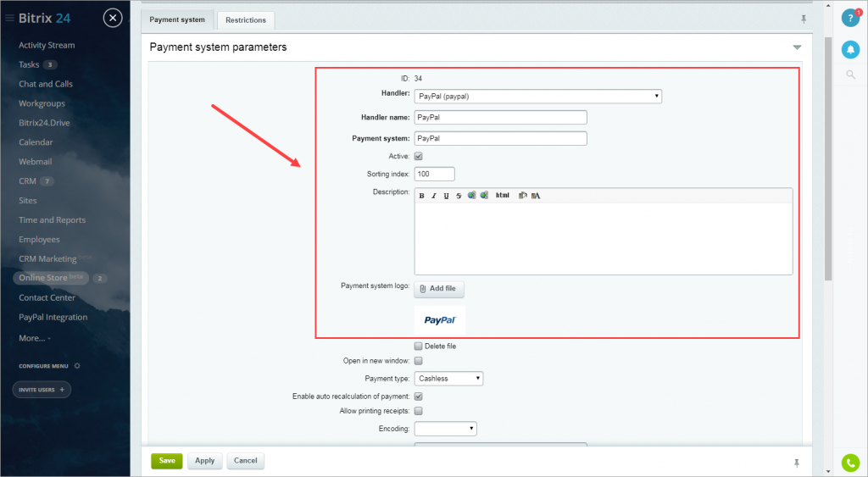Open the Encoding dropdown
This screenshot has height=477, width=868.
(446, 429)
